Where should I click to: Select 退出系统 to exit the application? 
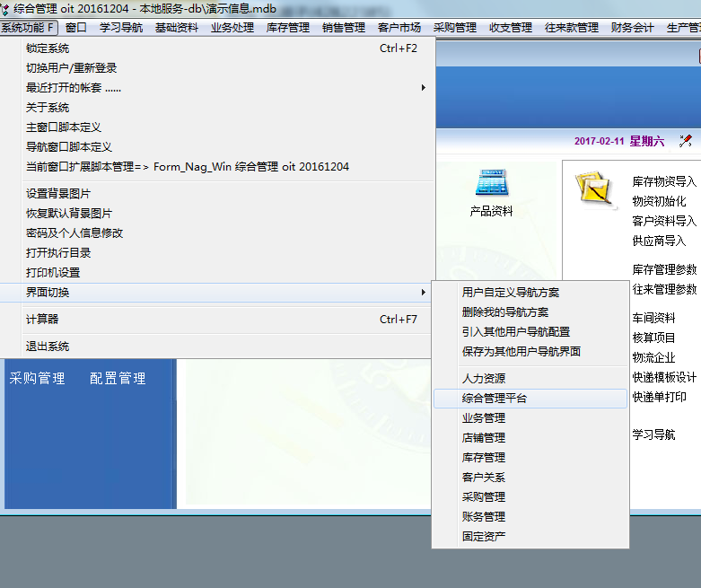click(48, 347)
